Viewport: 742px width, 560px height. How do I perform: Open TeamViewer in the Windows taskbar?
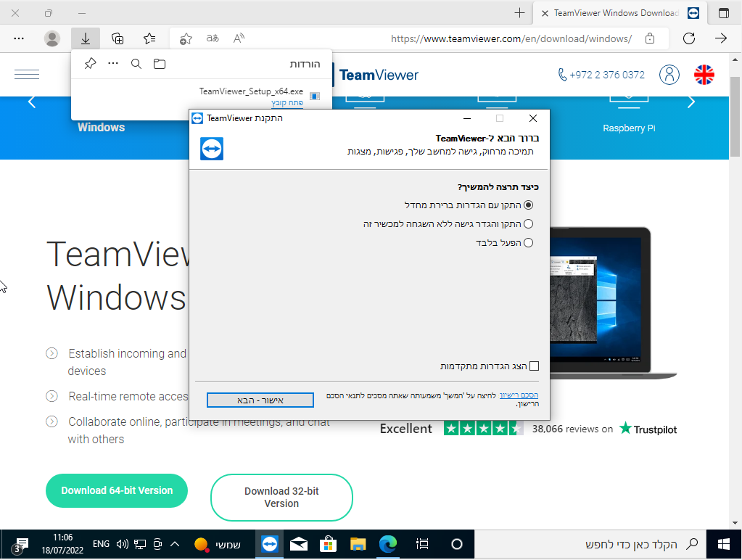(x=270, y=544)
